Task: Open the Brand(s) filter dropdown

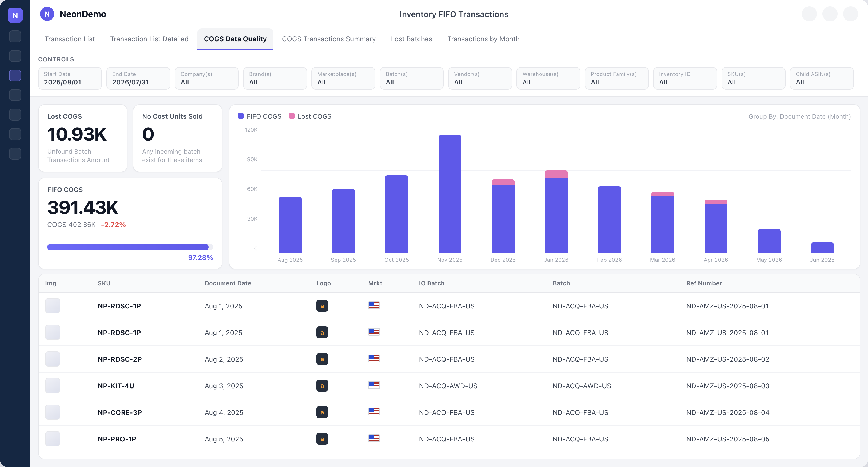Action: [275, 78]
